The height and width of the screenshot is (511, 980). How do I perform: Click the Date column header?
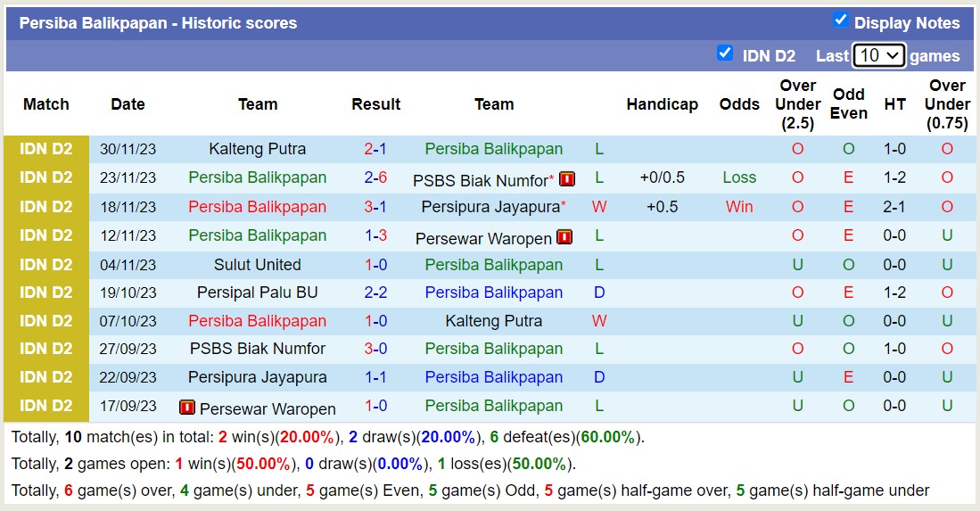[128, 104]
